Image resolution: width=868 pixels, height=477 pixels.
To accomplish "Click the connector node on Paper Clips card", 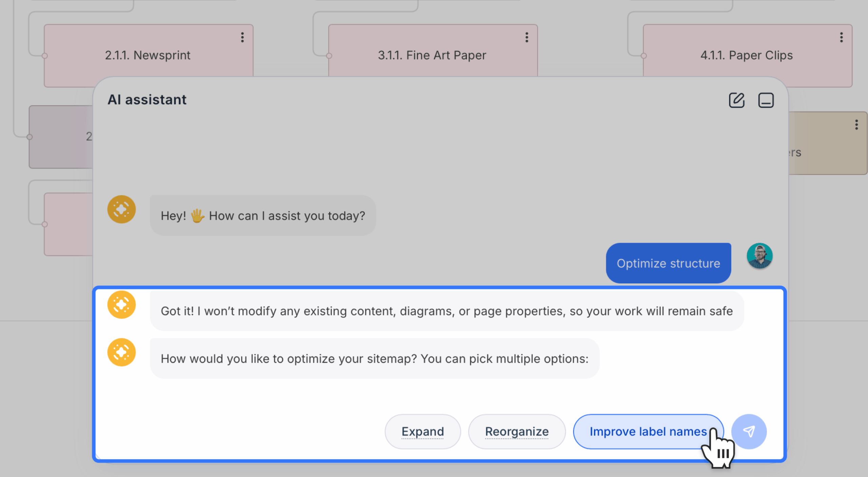I will (644, 56).
